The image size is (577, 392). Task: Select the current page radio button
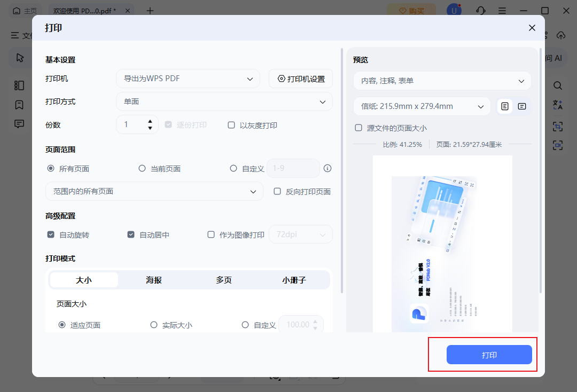[x=142, y=168]
